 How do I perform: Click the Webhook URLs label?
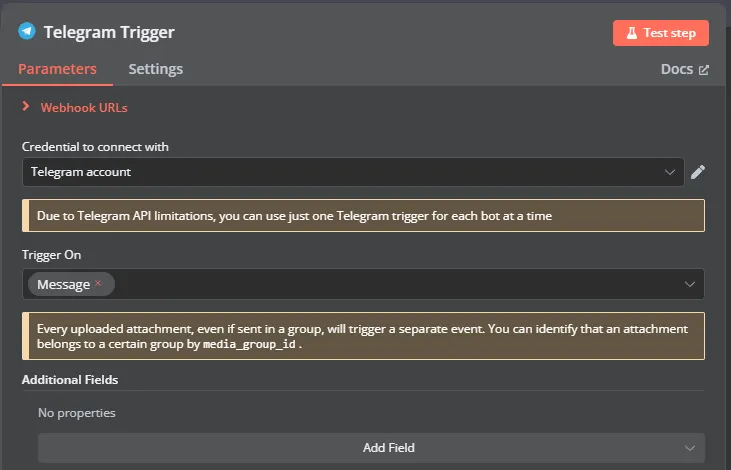pyautogui.click(x=84, y=108)
